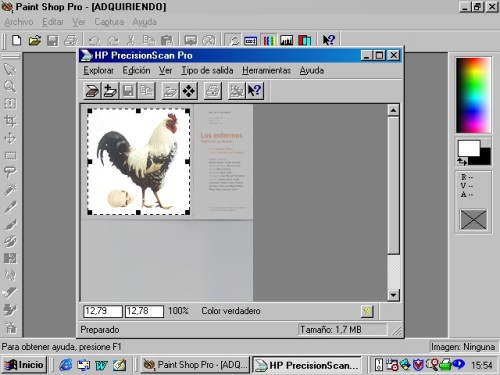Select the Crop tool
Viewport: 500px width, 375px height.
(x=10, y=121)
